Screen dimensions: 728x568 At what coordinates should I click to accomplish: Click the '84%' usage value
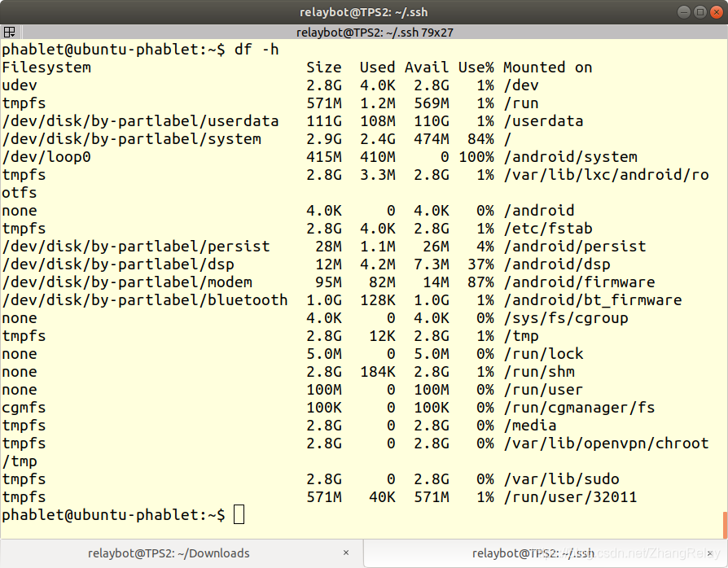(481, 139)
